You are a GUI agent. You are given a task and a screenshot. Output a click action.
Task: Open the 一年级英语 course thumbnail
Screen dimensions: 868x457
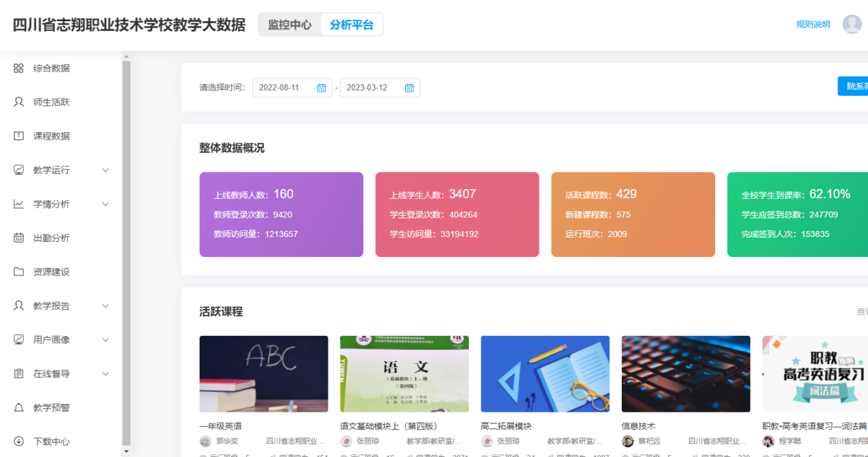[x=263, y=373]
